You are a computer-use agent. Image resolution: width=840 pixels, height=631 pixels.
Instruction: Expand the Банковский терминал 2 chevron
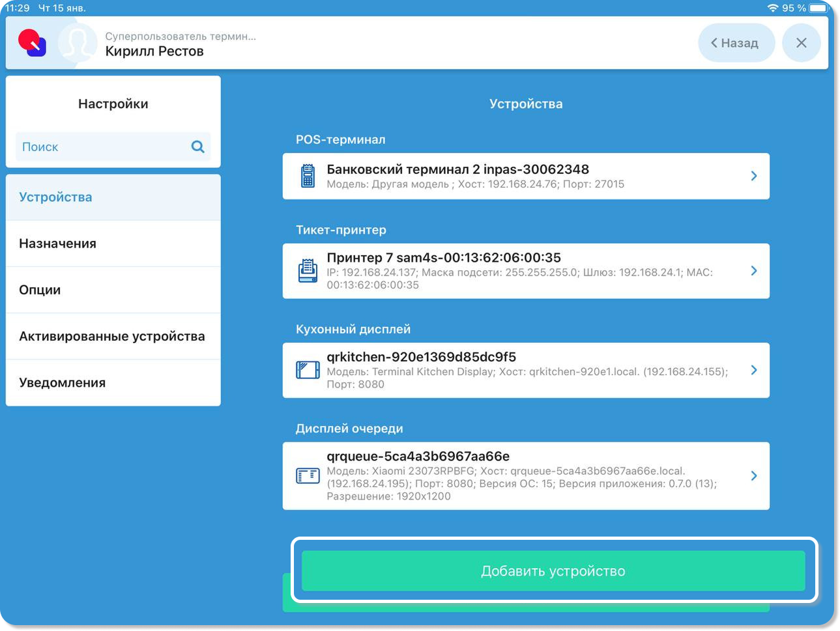tap(753, 176)
